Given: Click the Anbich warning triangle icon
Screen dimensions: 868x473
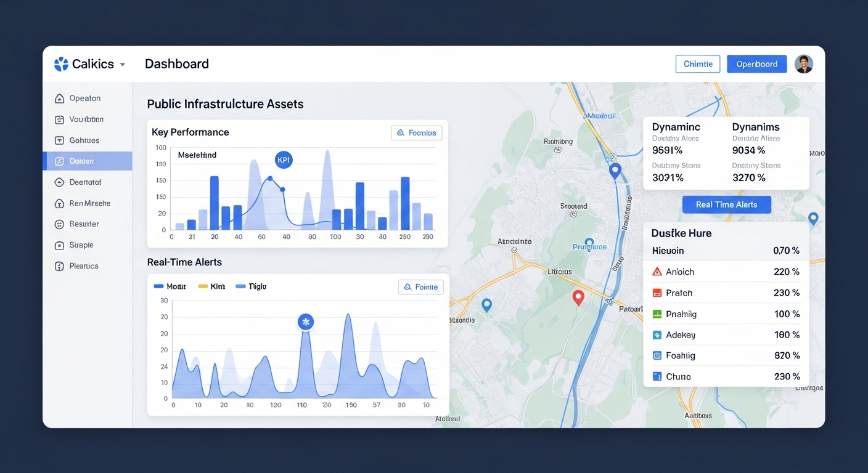Looking at the screenshot, I should pos(657,272).
